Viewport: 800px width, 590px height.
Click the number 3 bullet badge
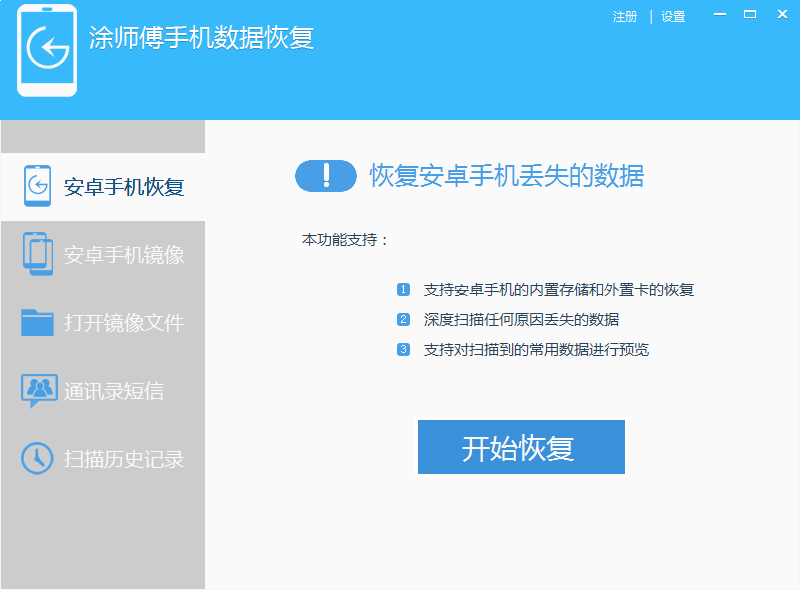[403, 350]
